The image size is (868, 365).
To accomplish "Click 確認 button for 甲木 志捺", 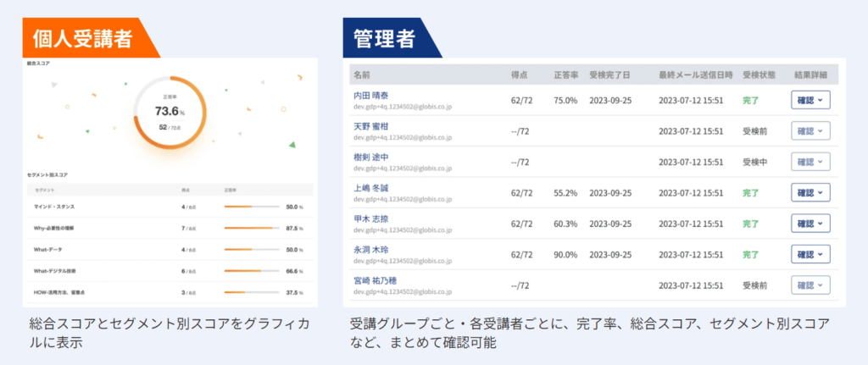I will 810,224.
